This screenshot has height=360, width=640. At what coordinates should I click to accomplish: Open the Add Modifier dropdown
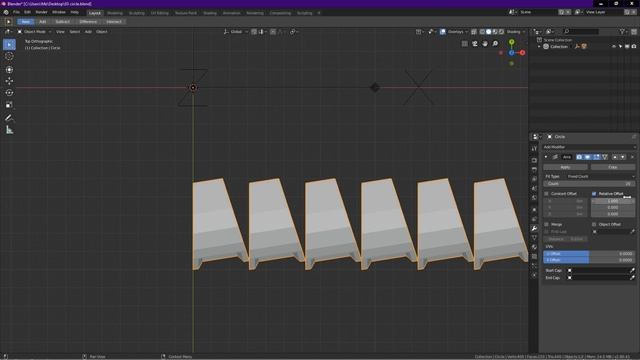589,147
